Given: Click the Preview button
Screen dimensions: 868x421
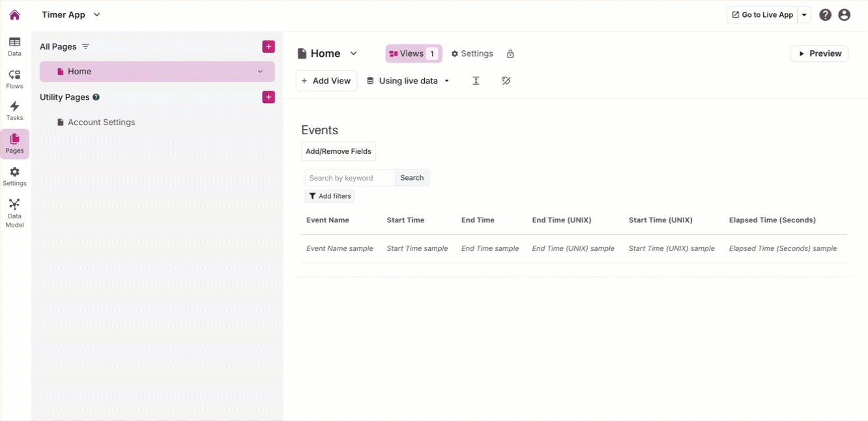Looking at the screenshot, I should click(x=819, y=53).
